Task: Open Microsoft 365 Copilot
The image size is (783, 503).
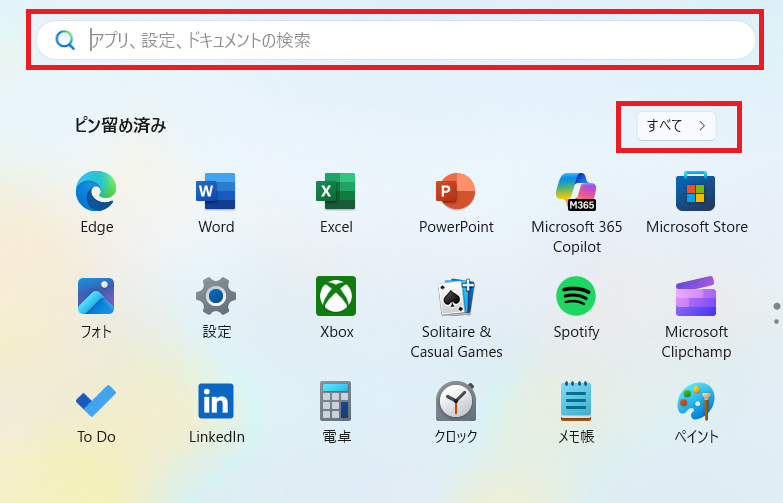Action: [x=576, y=191]
